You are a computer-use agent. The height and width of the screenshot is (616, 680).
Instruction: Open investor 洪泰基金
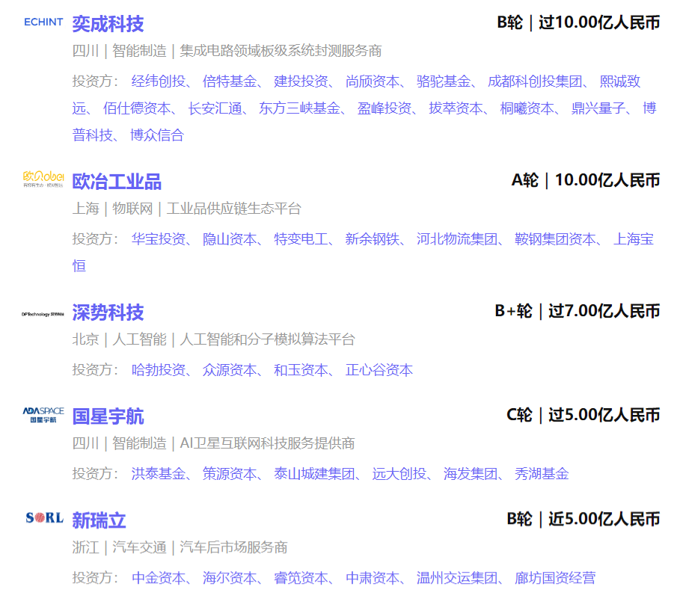(159, 474)
